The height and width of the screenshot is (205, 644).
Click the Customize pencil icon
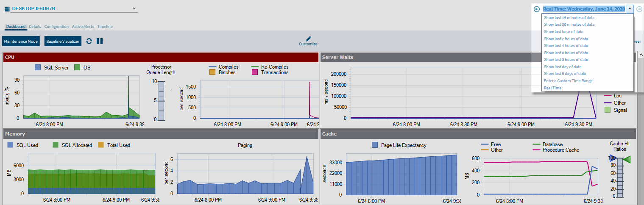308,39
